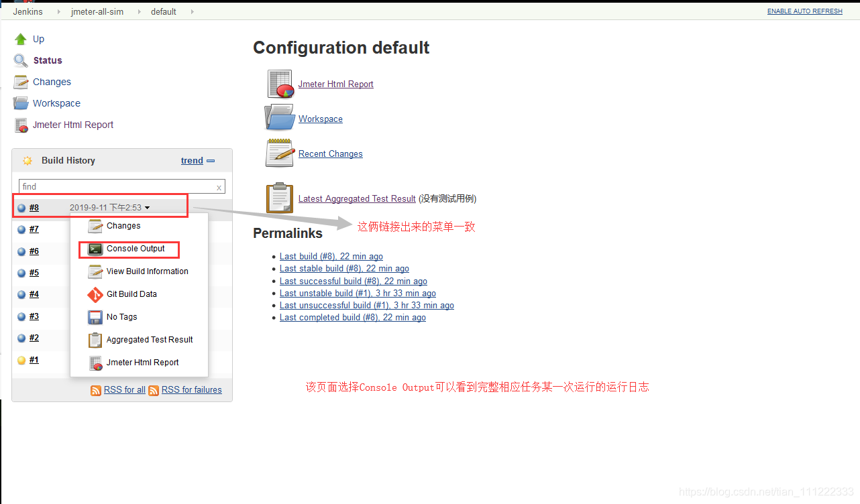The image size is (860, 504).
Task: Click the blue status ball for build #7
Action: point(21,229)
